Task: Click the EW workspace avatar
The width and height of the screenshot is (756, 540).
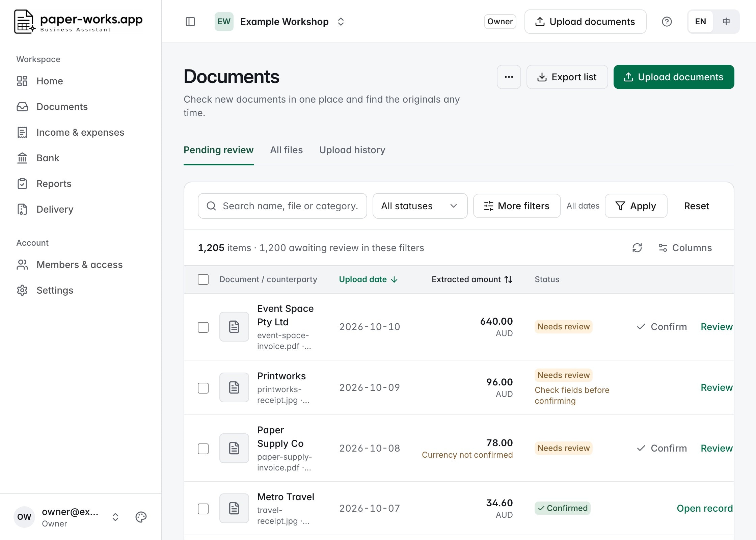Action: pyautogui.click(x=224, y=22)
